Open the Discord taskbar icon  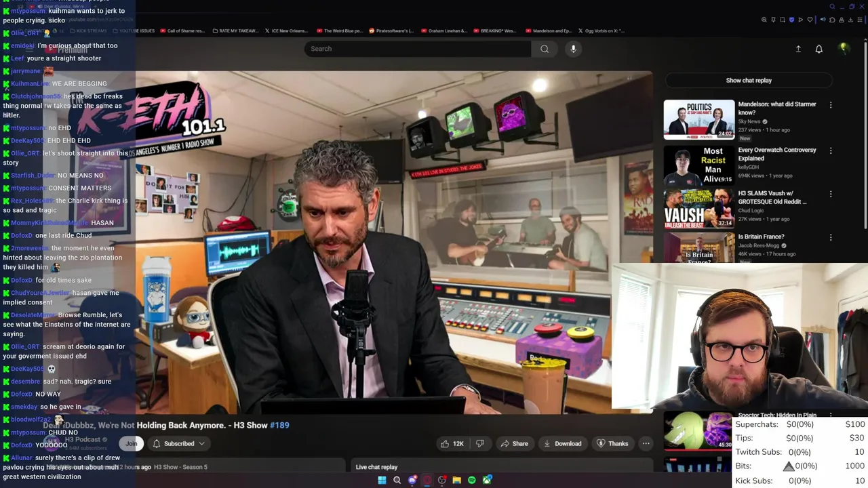tap(412, 480)
